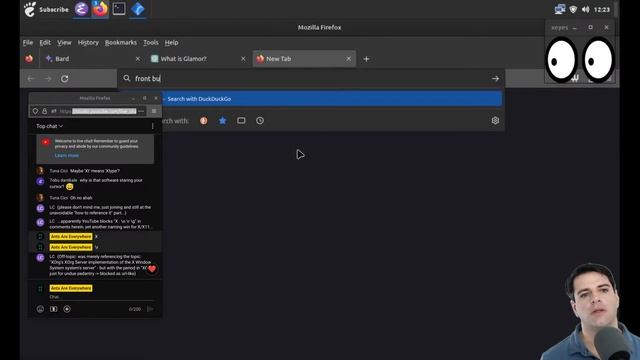Select the Search with DuckDuckGo suggestion
Viewport: 640px width, 360px height.
tap(331, 99)
